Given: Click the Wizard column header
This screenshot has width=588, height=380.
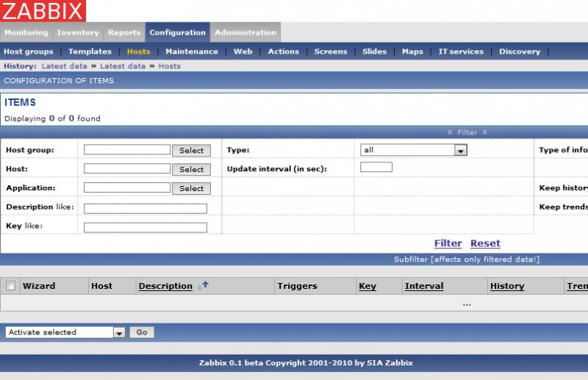Looking at the screenshot, I should click(39, 286).
